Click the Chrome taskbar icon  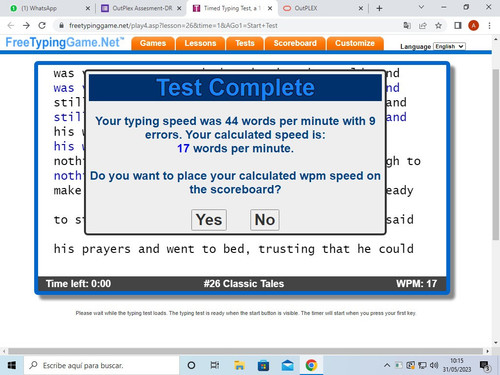(x=311, y=366)
